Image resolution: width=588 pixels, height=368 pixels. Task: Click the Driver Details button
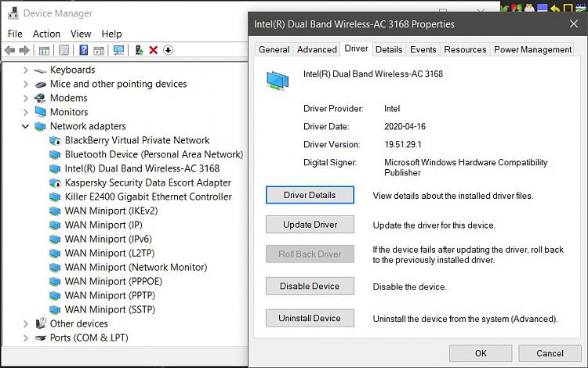310,195
